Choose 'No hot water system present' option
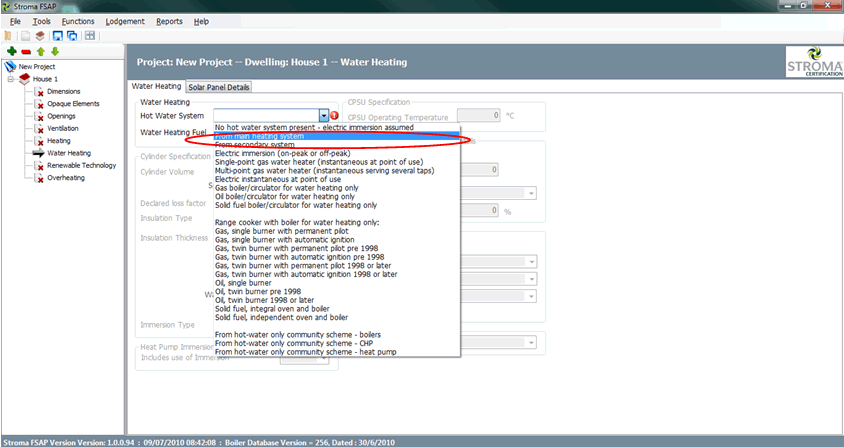The image size is (844, 447). coord(337,128)
